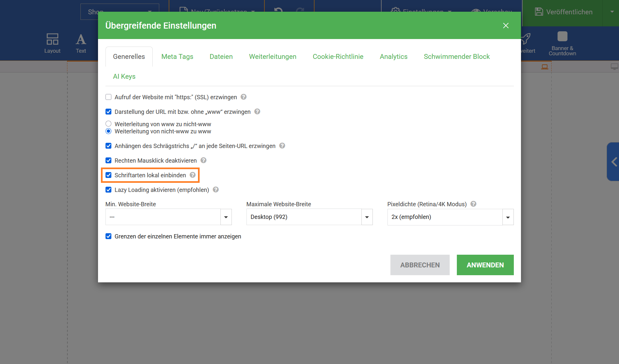Select Weiterleitung von www zu nicht-www
Screen dimensions: 619x364
(x=108, y=124)
